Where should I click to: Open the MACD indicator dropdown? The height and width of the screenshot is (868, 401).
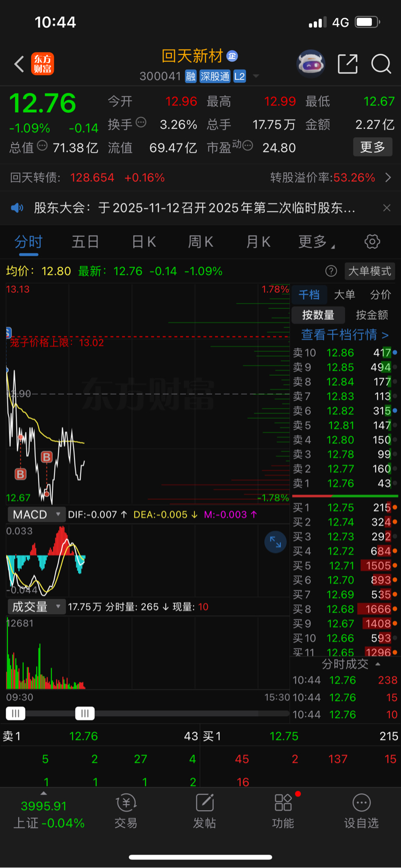click(x=36, y=515)
